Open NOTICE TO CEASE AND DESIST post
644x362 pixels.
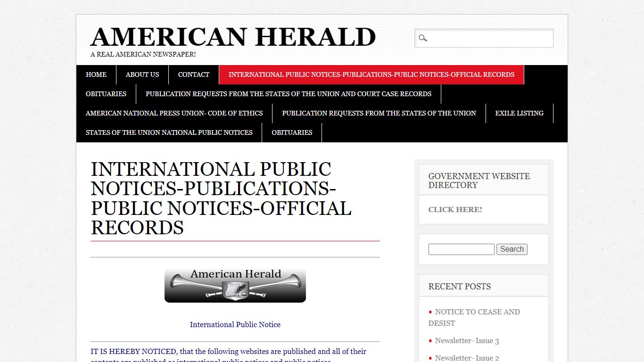[474, 317]
